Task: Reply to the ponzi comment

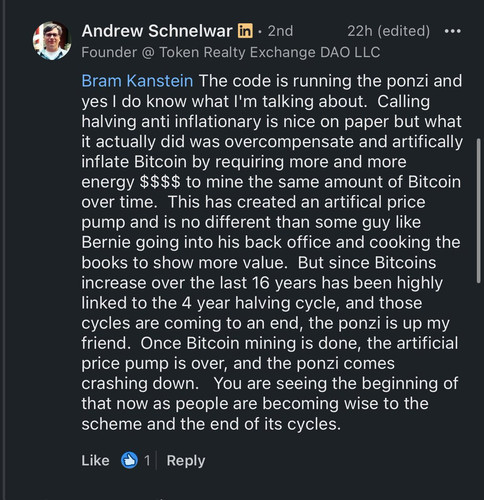Action: (186, 461)
